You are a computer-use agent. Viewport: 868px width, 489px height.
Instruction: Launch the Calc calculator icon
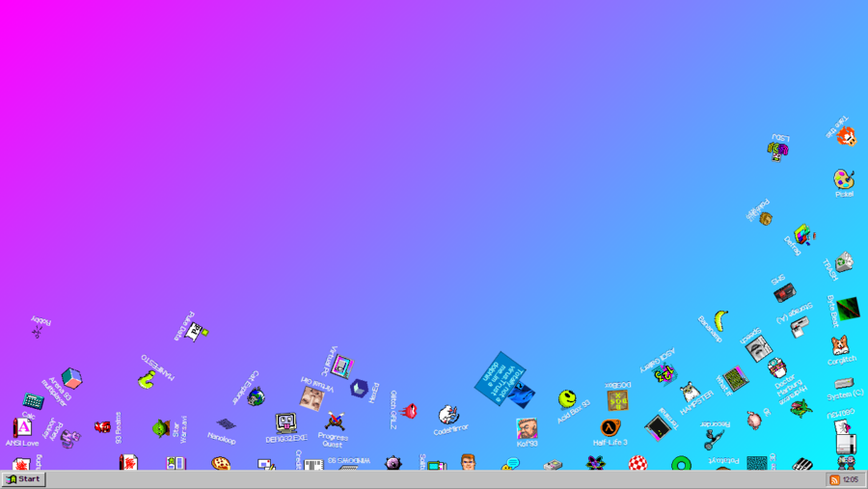[x=33, y=401]
